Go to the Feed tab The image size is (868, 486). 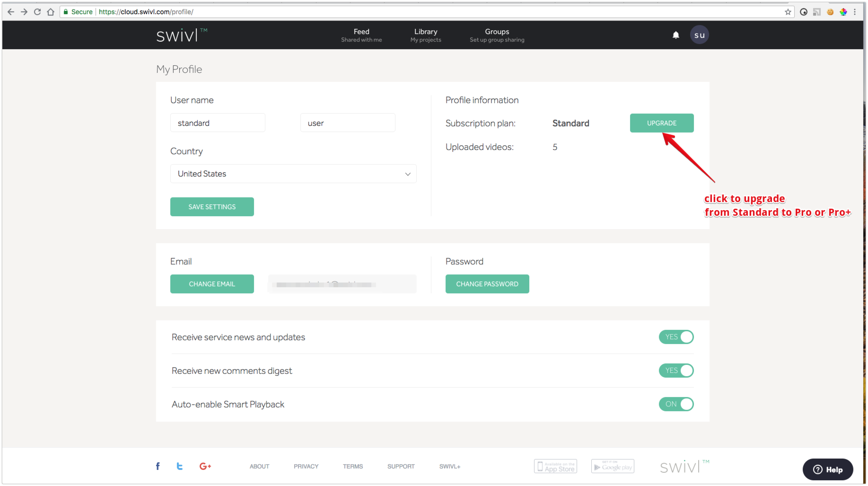point(361,35)
